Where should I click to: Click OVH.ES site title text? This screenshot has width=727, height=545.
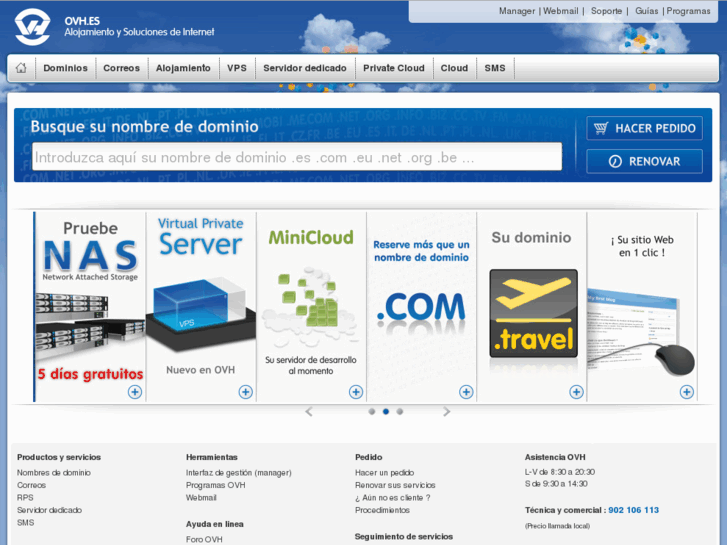(x=82, y=21)
